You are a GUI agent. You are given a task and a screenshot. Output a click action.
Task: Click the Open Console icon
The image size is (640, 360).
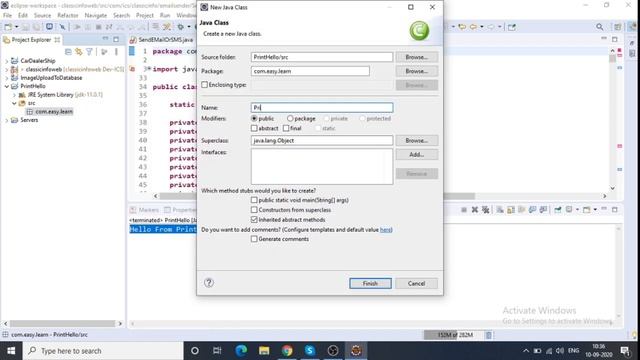point(587,210)
